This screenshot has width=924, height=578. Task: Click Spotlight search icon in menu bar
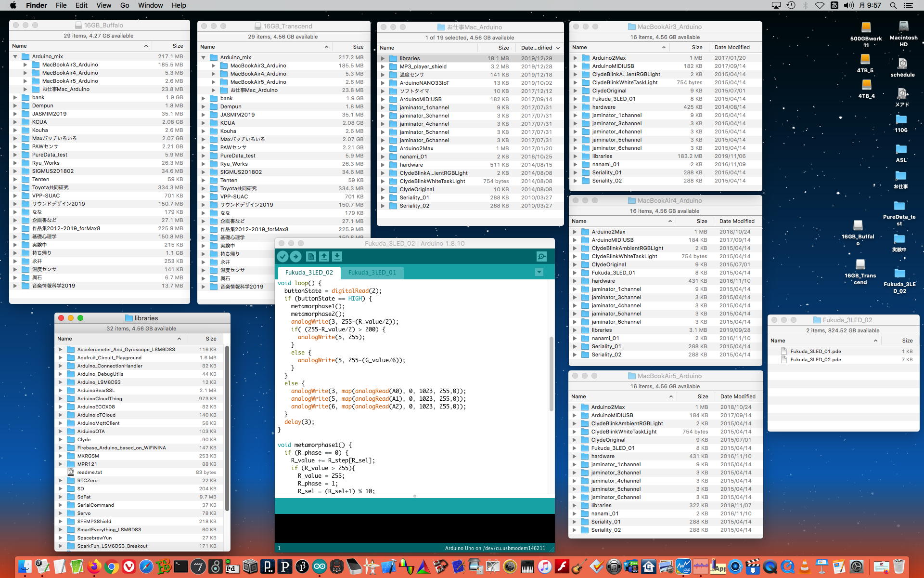[x=893, y=5]
